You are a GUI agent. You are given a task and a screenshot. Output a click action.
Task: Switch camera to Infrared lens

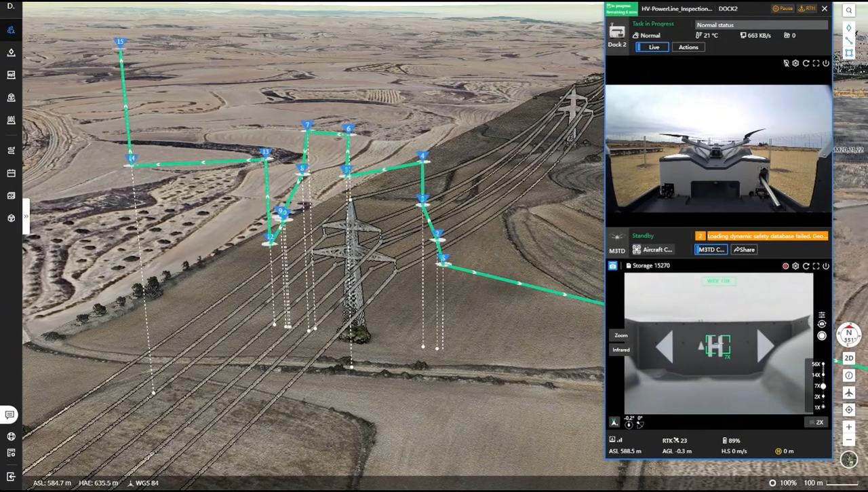(x=621, y=349)
